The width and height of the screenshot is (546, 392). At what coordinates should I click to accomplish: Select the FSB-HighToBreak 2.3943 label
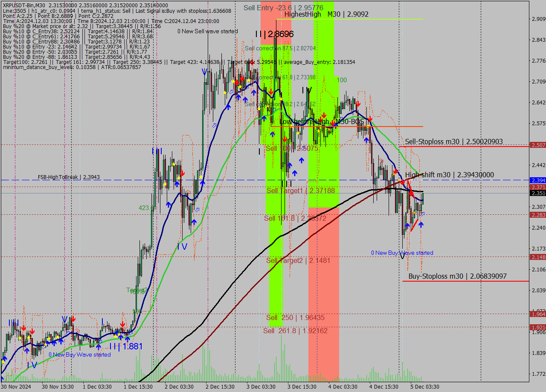tap(69, 177)
